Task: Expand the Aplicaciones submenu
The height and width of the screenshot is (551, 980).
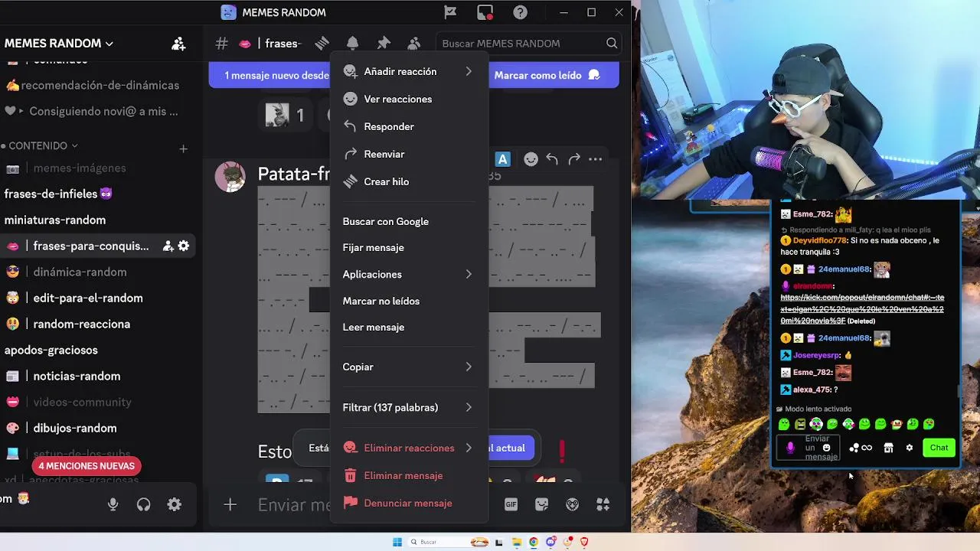Action: coord(409,274)
